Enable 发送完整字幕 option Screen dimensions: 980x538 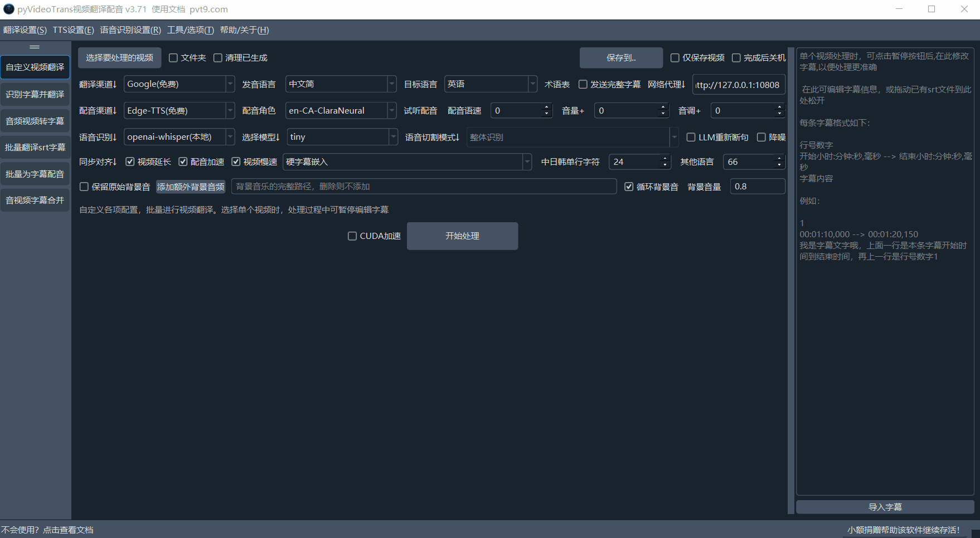click(583, 84)
